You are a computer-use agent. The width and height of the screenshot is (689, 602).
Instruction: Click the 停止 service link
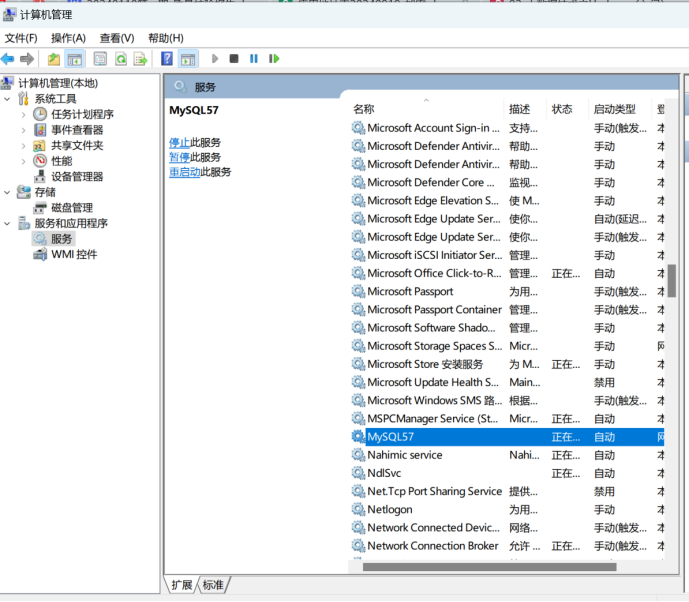coord(179,143)
